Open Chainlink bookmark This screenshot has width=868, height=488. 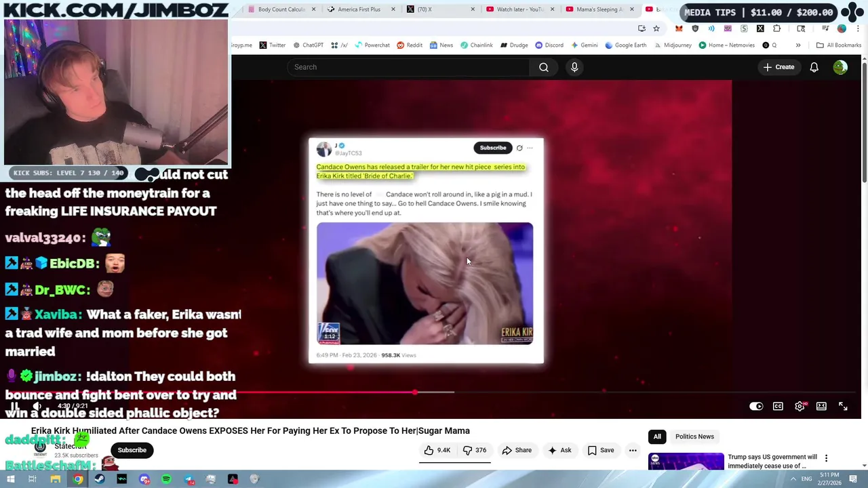[477, 45]
